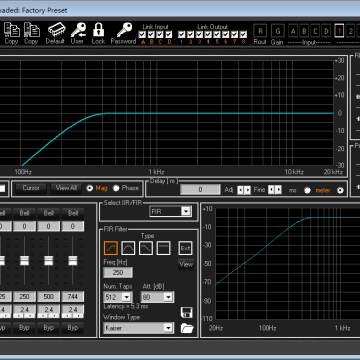Click the Ext external FIR filter icon

[x=185, y=248]
